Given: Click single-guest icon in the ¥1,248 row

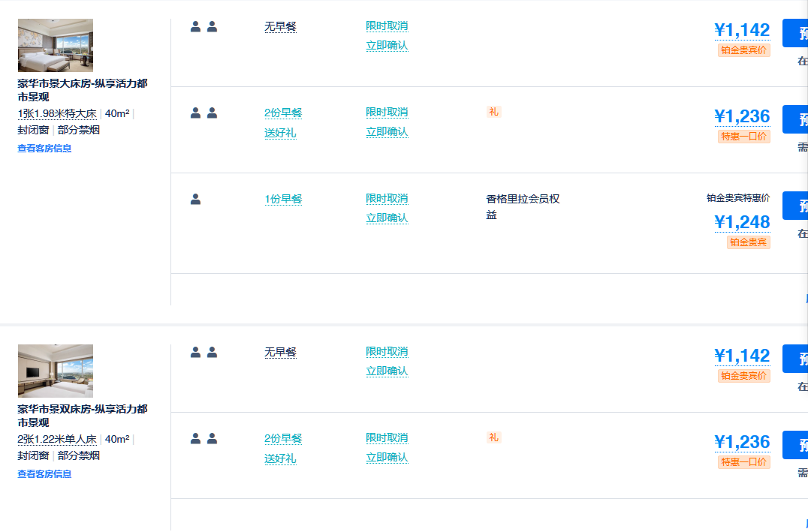Looking at the screenshot, I should click(x=195, y=199).
